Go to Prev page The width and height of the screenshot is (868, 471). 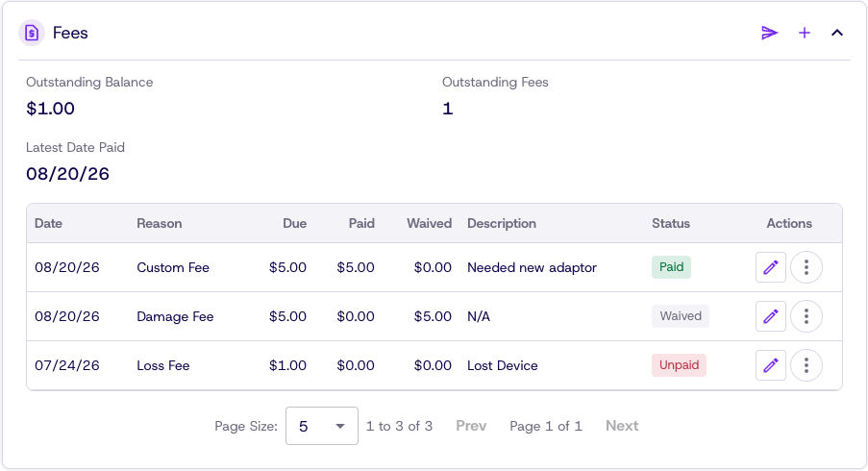coord(471,426)
